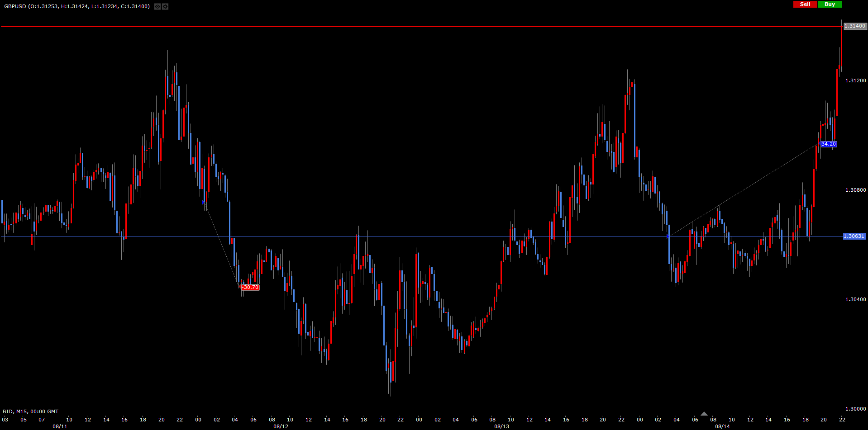Click the gray 1.31400 current price tag
Image resolution: width=868 pixels, height=430 pixels.
tap(855, 26)
